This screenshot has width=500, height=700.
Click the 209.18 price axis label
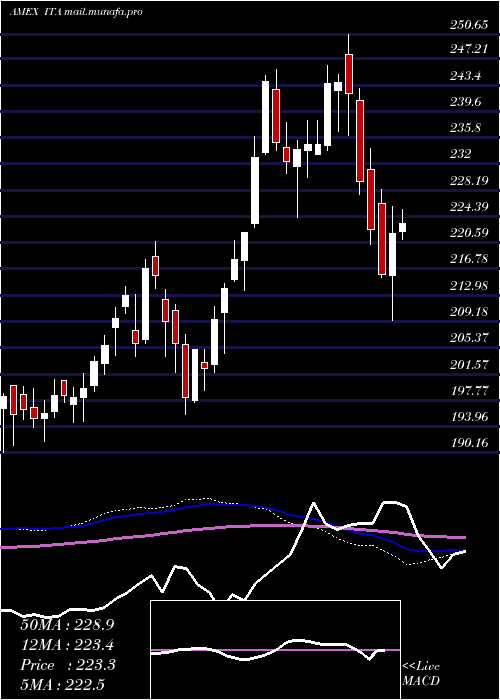click(469, 312)
